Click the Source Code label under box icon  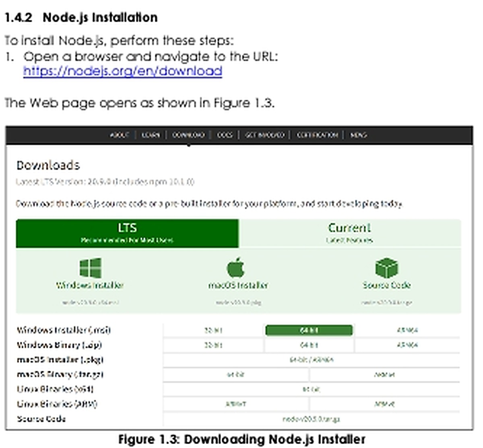[387, 285]
